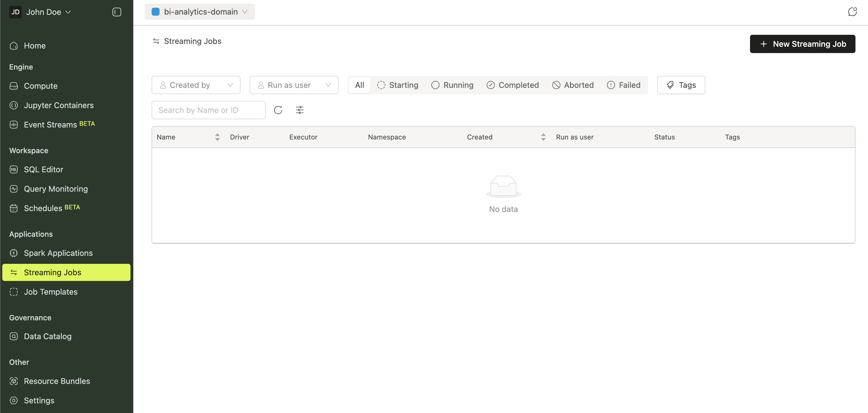Filter jobs by Running status
This screenshot has height=413, width=868.
pos(453,85)
